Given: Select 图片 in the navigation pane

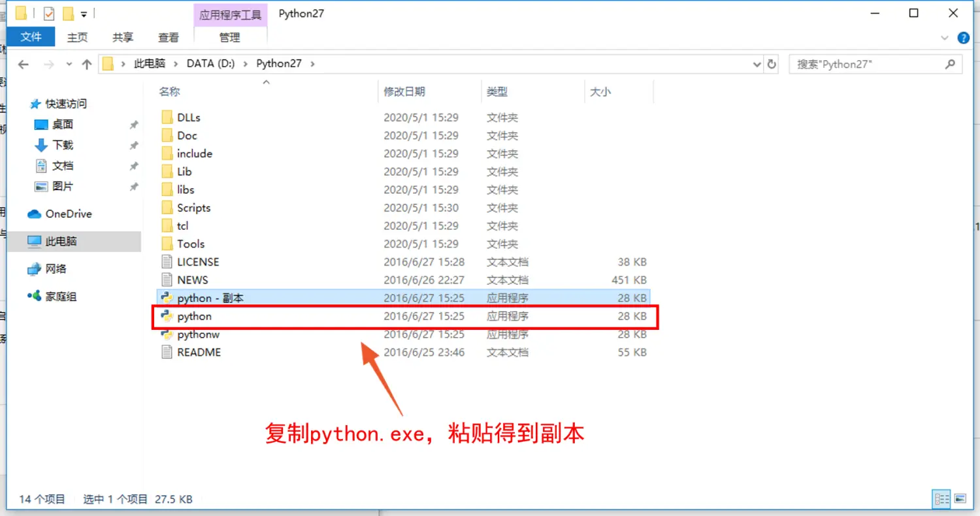Looking at the screenshot, I should [x=63, y=186].
